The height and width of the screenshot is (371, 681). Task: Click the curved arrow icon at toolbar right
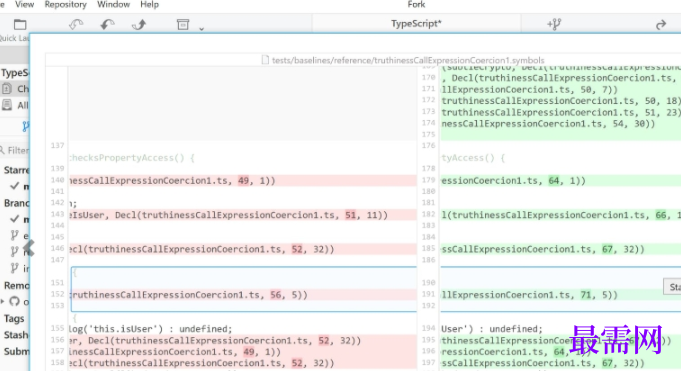[x=661, y=25]
